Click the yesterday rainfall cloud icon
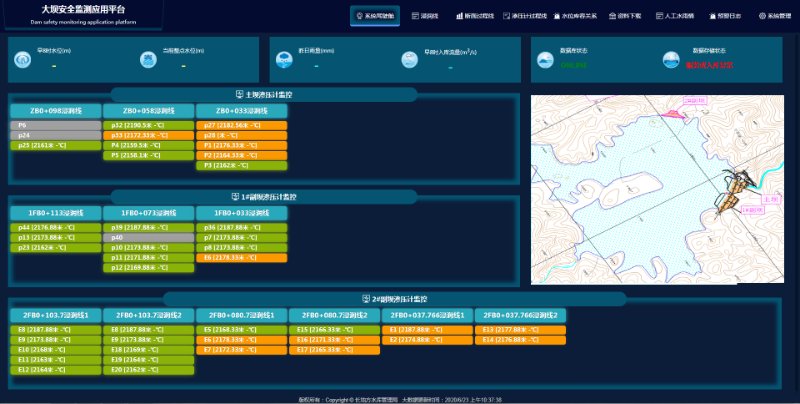This screenshot has width=800, height=404. point(283,61)
